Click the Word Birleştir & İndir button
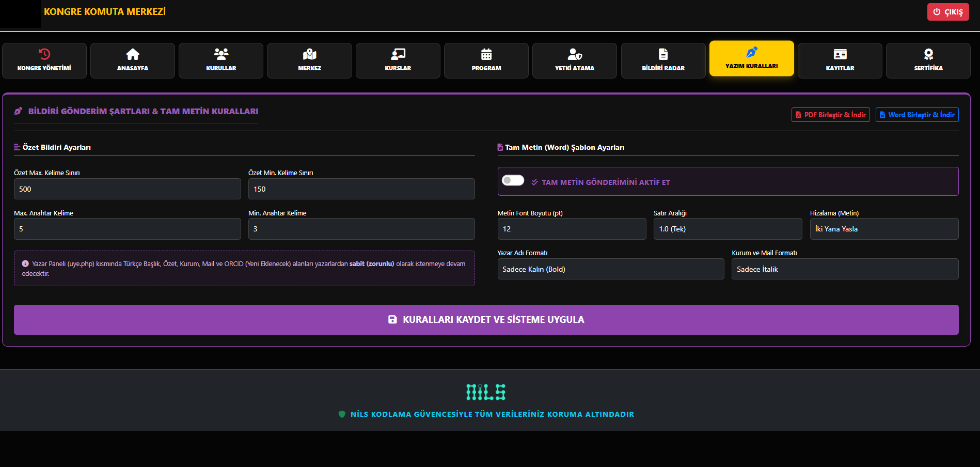 click(916, 115)
